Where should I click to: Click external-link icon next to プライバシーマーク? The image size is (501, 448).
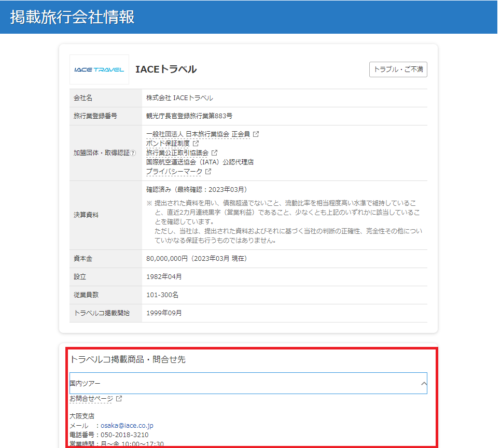pos(208,172)
